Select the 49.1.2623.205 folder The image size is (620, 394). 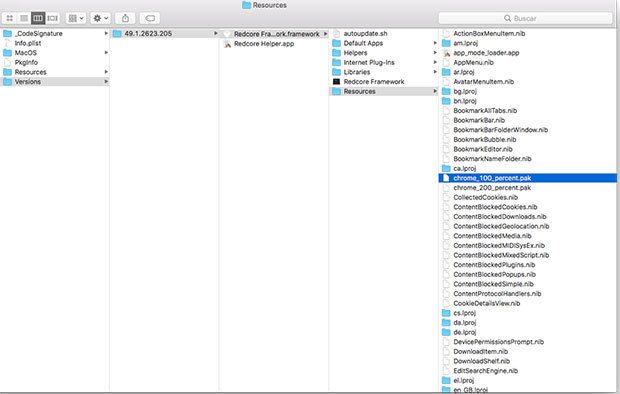[x=164, y=34]
